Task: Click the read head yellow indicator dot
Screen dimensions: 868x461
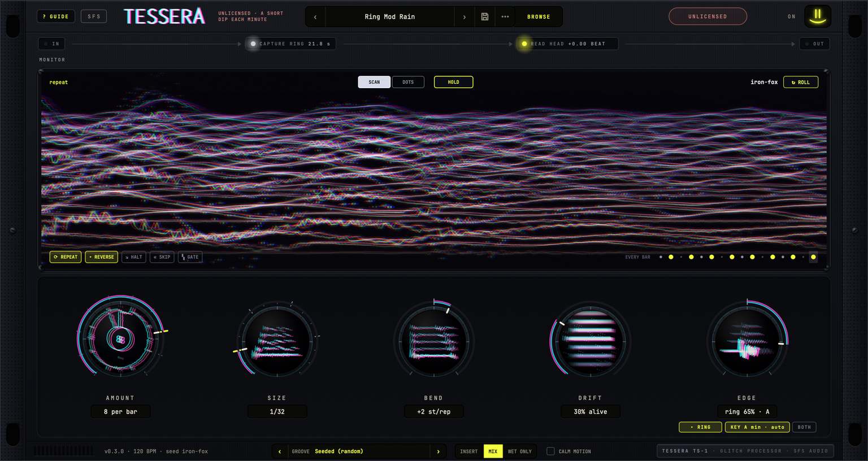Action: (524, 44)
